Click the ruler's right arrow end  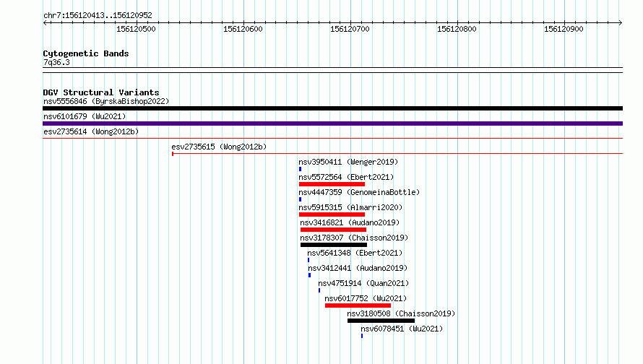621,22
